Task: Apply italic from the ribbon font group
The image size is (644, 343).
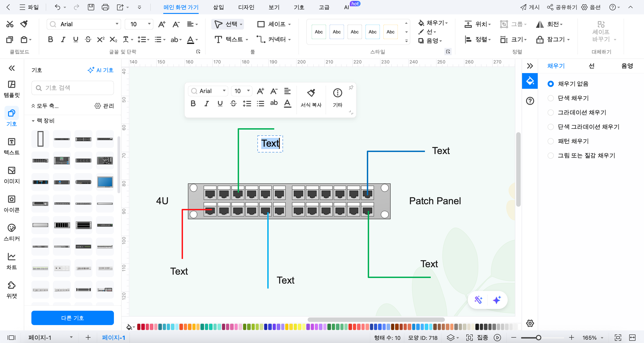Action: pyautogui.click(x=63, y=39)
